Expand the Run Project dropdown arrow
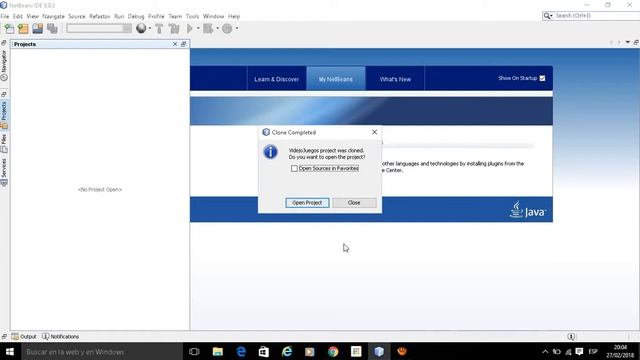This screenshot has height=360, width=640. point(198,29)
